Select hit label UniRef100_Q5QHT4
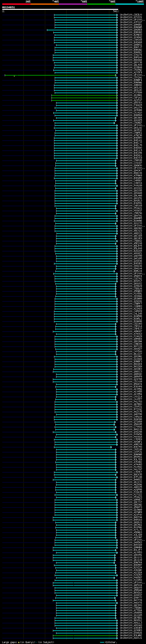The height and width of the screenshot is (644, 146). coord(131,276)
